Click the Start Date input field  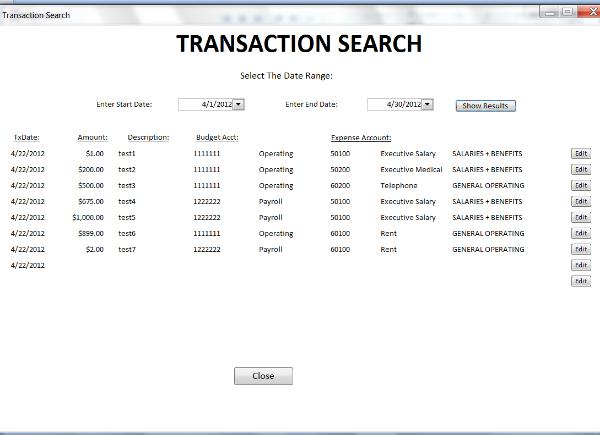point(206,104)
